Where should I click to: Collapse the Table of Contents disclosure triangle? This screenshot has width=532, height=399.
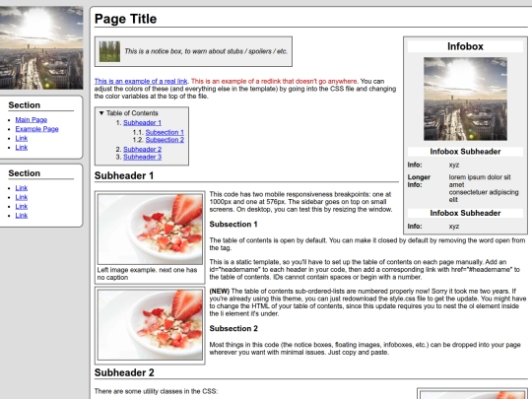[101, 113]
